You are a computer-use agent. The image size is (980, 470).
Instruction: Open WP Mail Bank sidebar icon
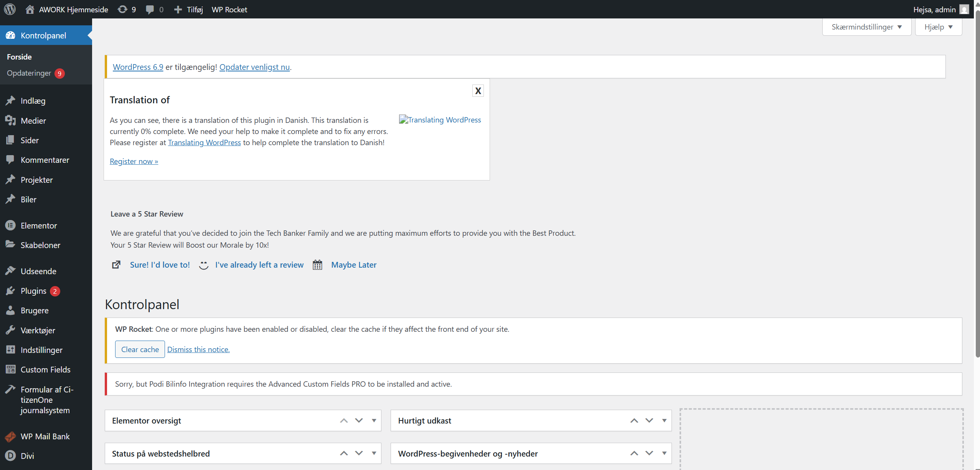[x=10, y=436]
